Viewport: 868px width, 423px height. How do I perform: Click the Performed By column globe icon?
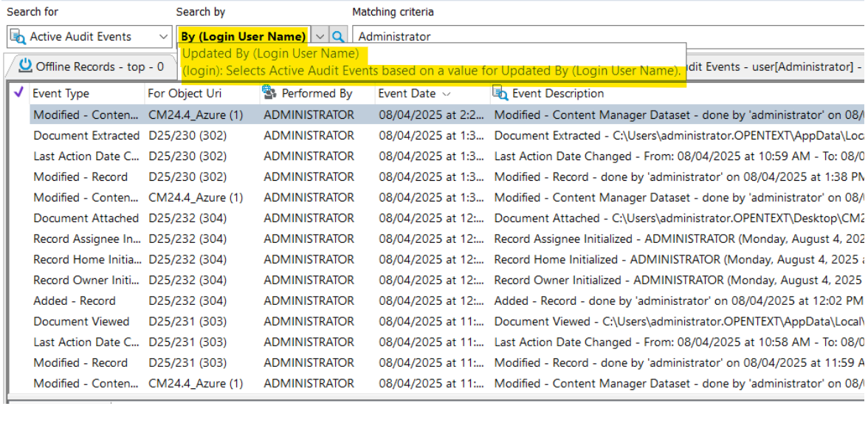(x=269, y=92)
